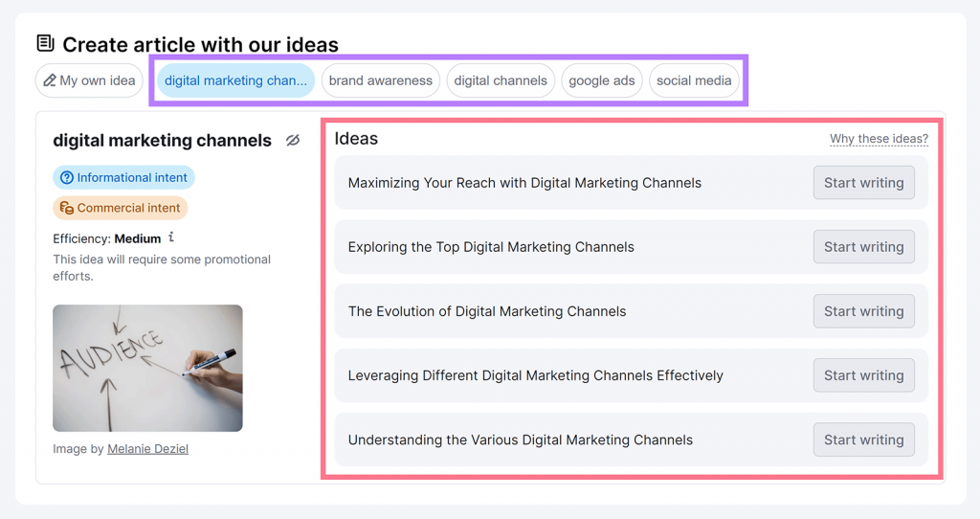Start writing Leveraging Different Channels article

pyautogui.click(x=863, y=375)
